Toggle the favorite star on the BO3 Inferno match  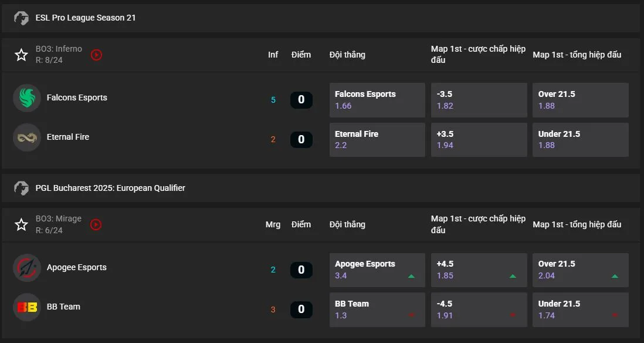21,55
